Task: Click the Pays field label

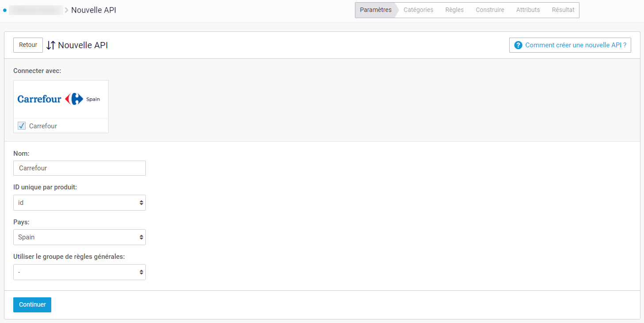Action: pos(21,222)
